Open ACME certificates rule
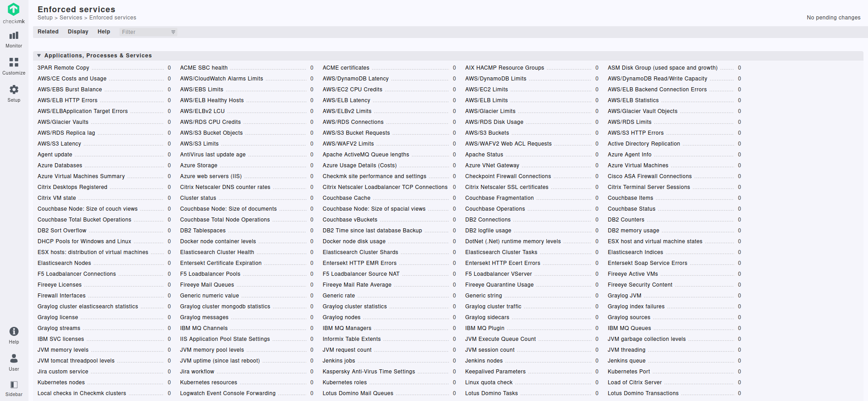Screen dimensions: 868x401 click(x=346, y=68)
